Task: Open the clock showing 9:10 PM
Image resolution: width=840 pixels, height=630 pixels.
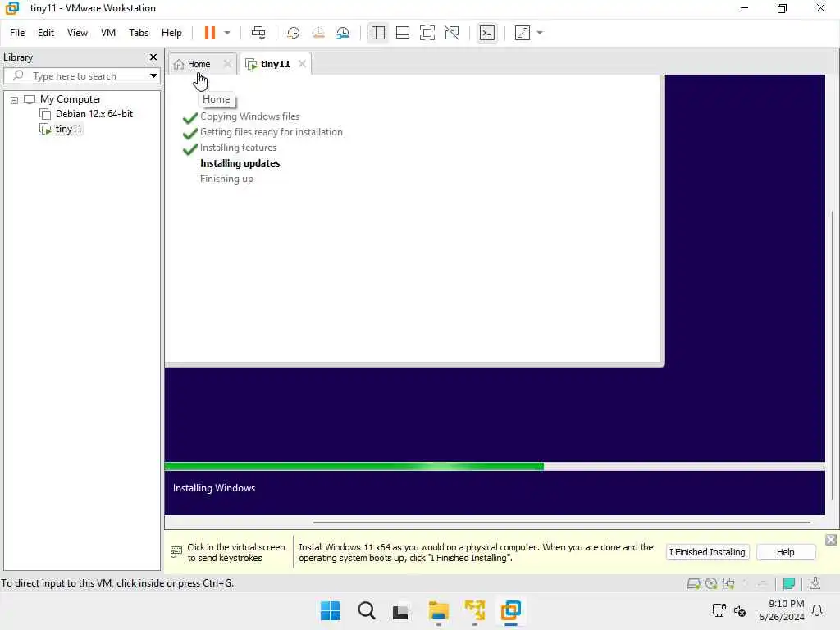Action: (781, 610)
